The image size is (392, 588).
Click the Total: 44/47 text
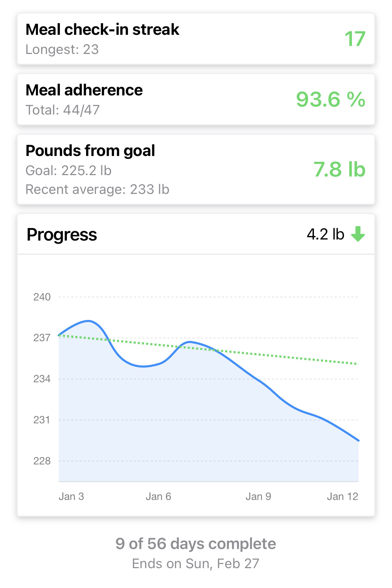[63, 110]
